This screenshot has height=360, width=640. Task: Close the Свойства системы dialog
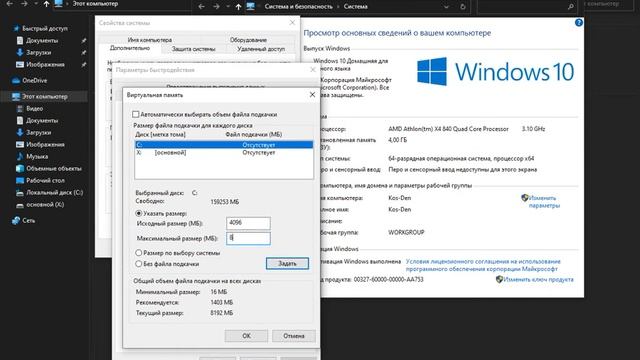coord(292,23)
